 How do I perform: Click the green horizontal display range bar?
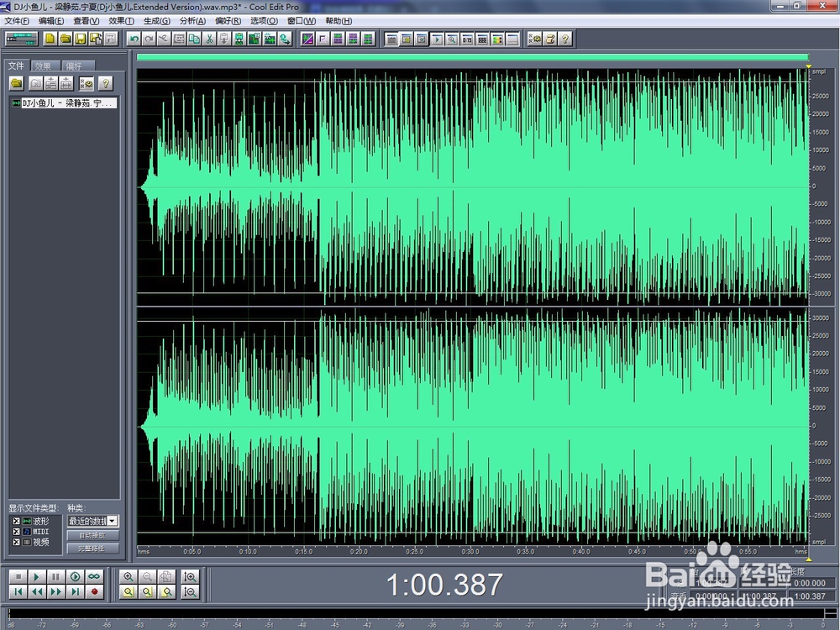pos(472,57)
